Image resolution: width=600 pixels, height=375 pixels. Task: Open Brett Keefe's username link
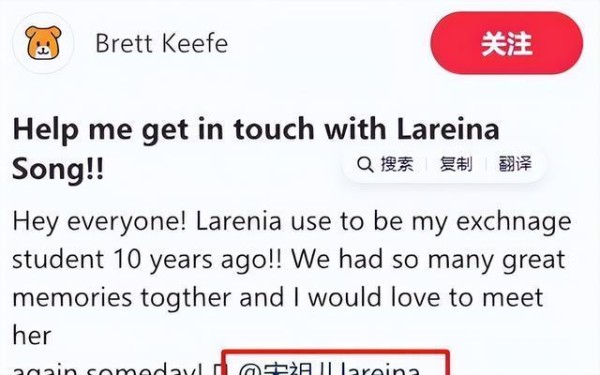[x=161, y=43]
